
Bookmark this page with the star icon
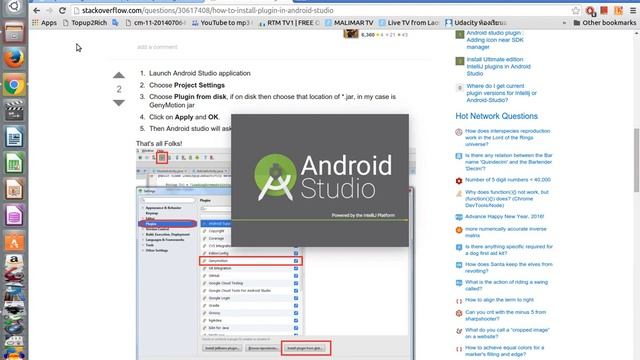[x=576, y=11]
